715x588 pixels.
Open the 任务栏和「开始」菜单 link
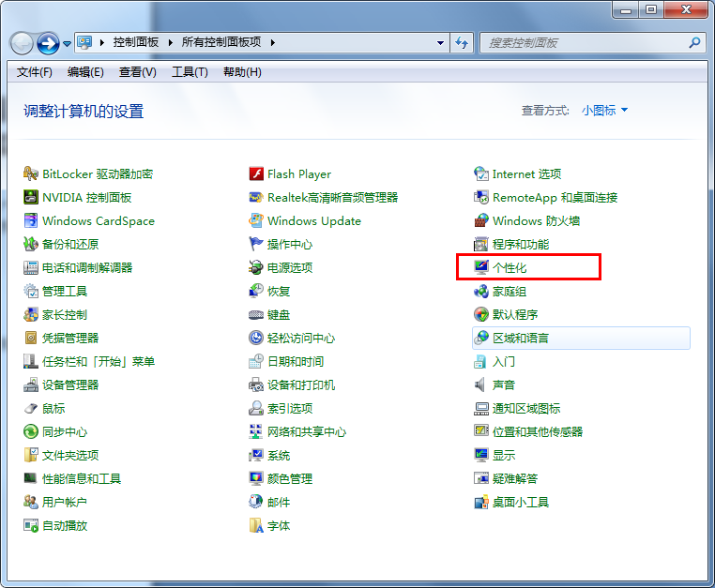pyautogui.click(x=99, y=361)
